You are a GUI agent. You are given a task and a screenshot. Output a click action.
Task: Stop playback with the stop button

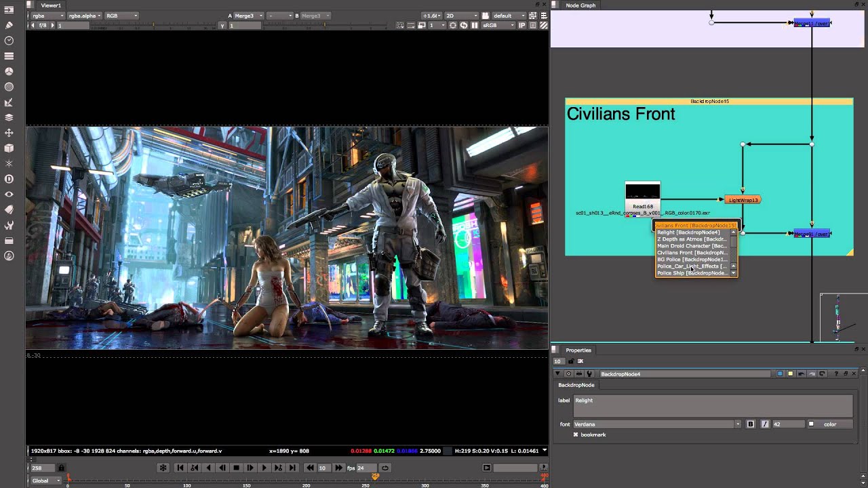(x=236, y=468)
